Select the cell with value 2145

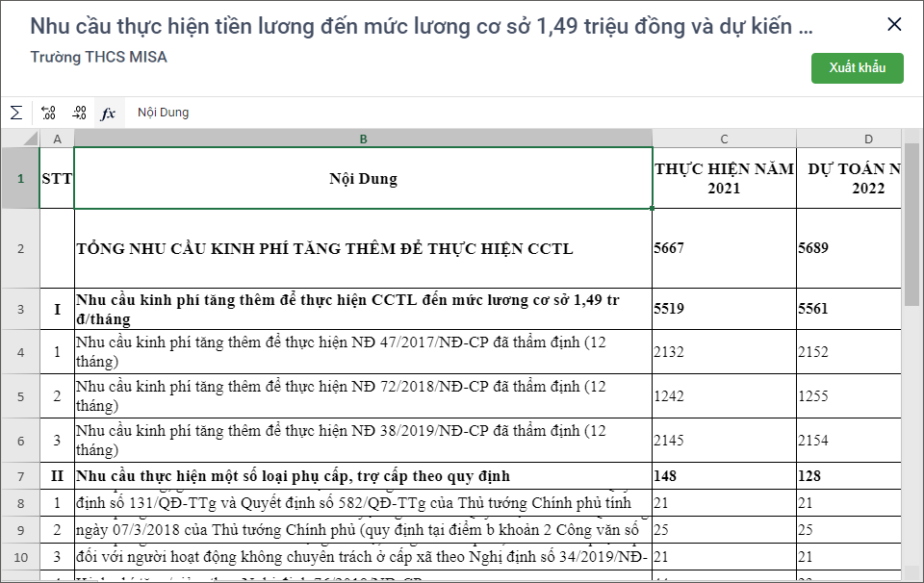[724, 440]
